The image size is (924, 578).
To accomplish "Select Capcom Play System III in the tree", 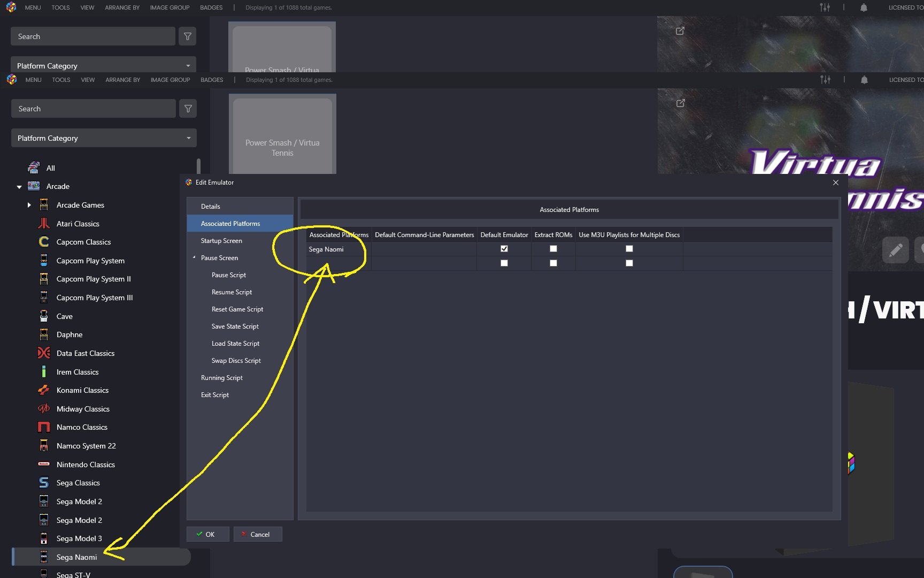I will coord(95,298).
